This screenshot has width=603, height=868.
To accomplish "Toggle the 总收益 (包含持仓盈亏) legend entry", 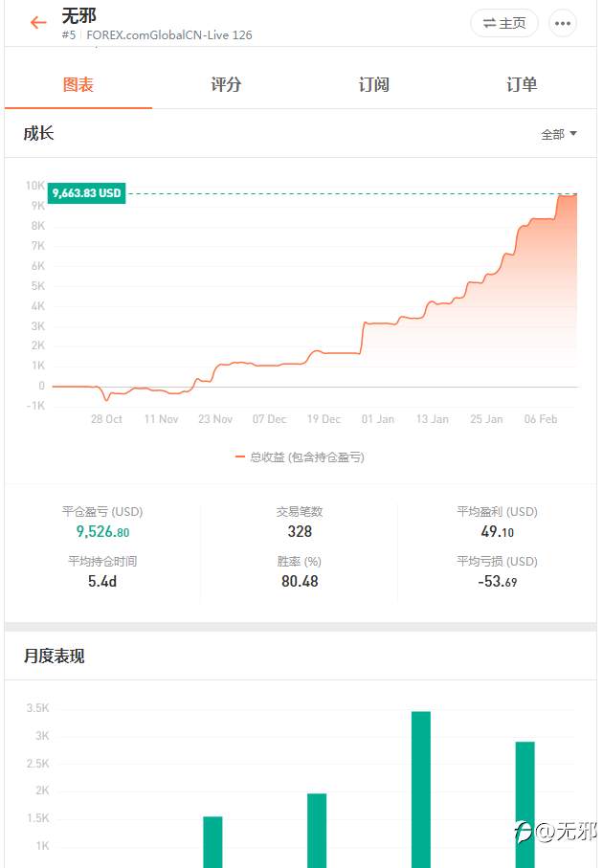I will point(300,457).
